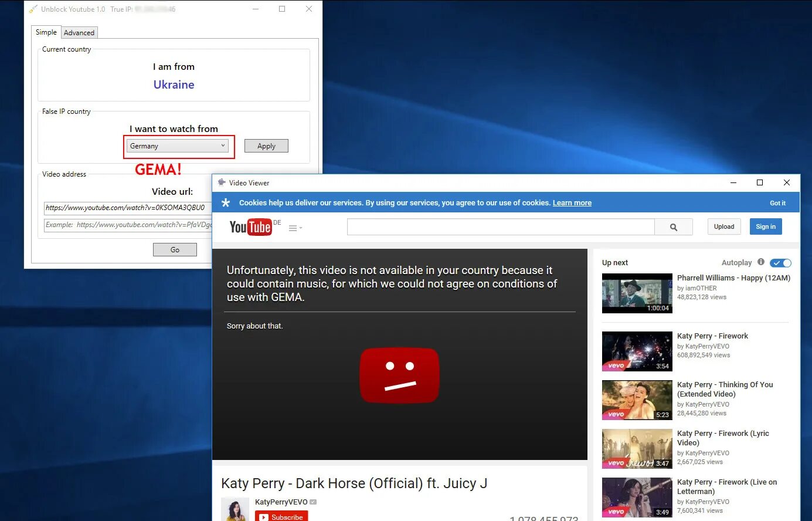Viewport: 812px width, 521px height.
Task: Click the Sign in button
Action: coord(766,227)
